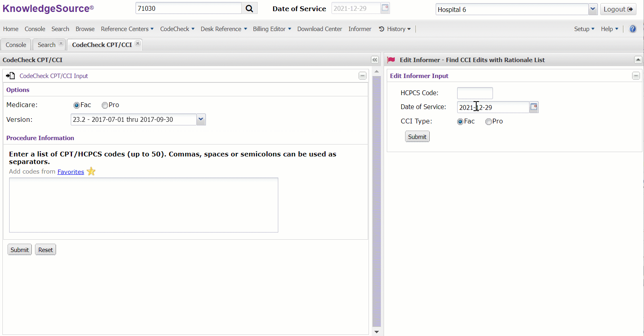Switch to the Console tab
Image resolution: width=644 pixels, height=336 pixels.
(x=16, y=45)
